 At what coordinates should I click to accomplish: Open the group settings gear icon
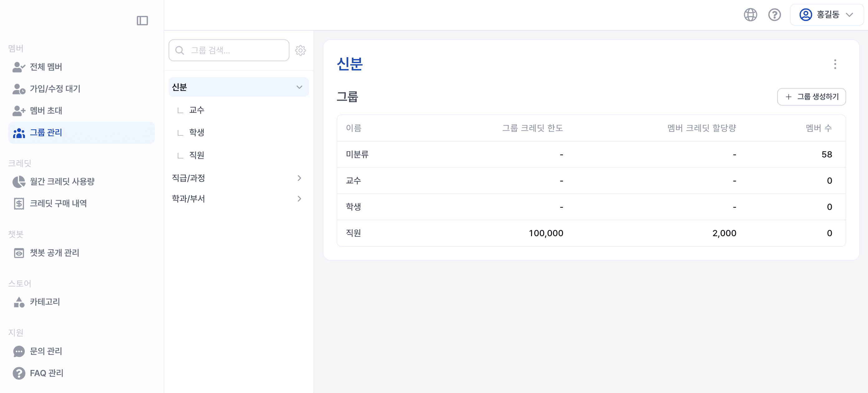pyautogui.click(x=300, y=50)
